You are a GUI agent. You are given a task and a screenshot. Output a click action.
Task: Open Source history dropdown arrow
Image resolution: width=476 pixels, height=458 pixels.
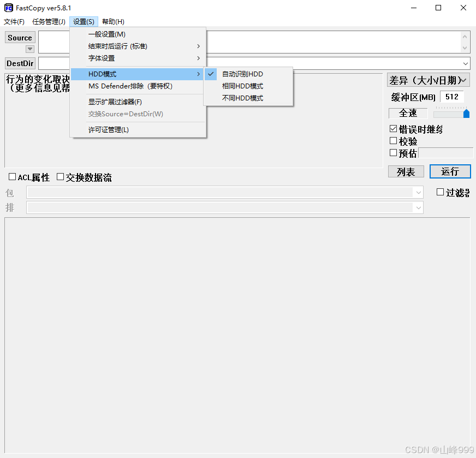tap(29, 49)
